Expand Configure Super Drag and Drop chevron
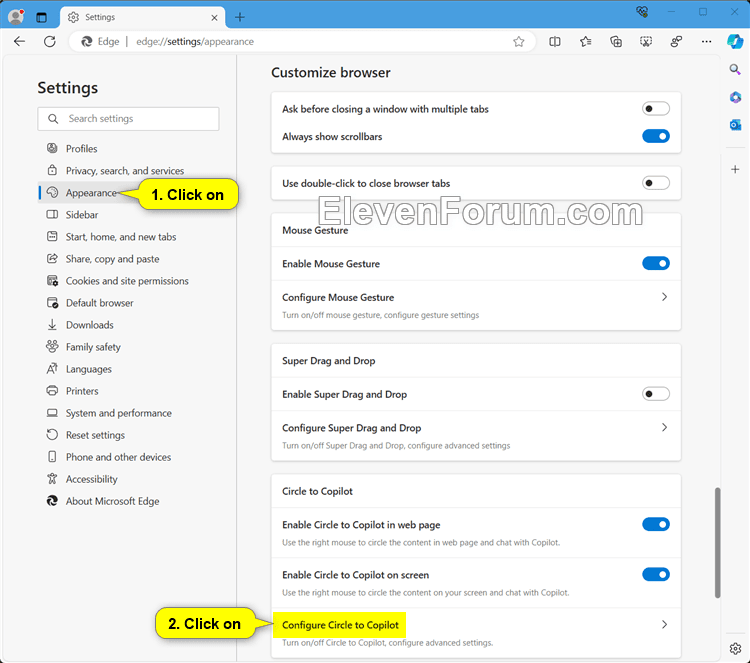 (x=664, y=428)
